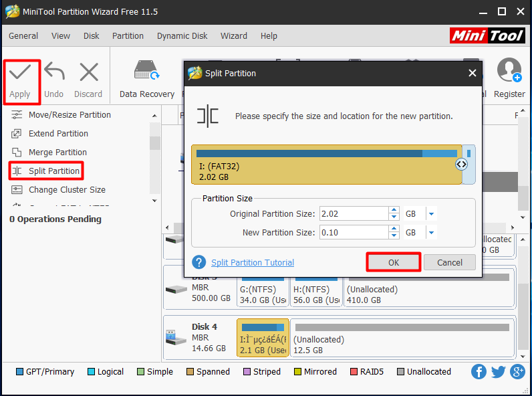Click the Original Partition Size input field
Viewport: 532px width, 396px height.
tap(354, 214)
